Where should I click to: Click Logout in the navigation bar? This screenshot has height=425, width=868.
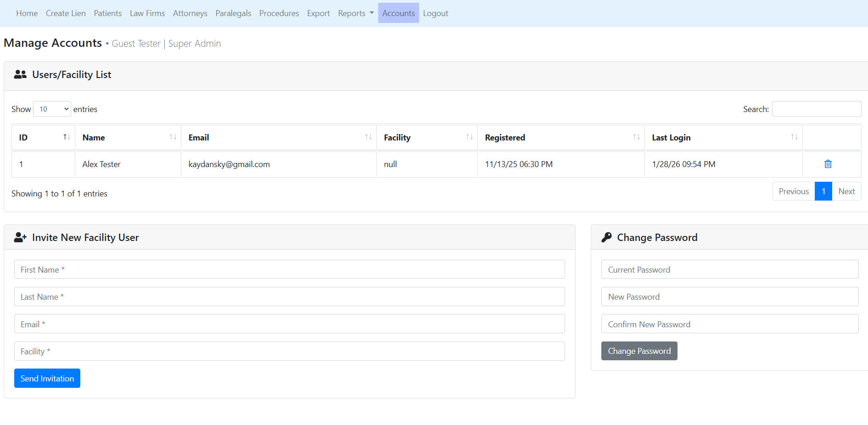tap(435, 13)
